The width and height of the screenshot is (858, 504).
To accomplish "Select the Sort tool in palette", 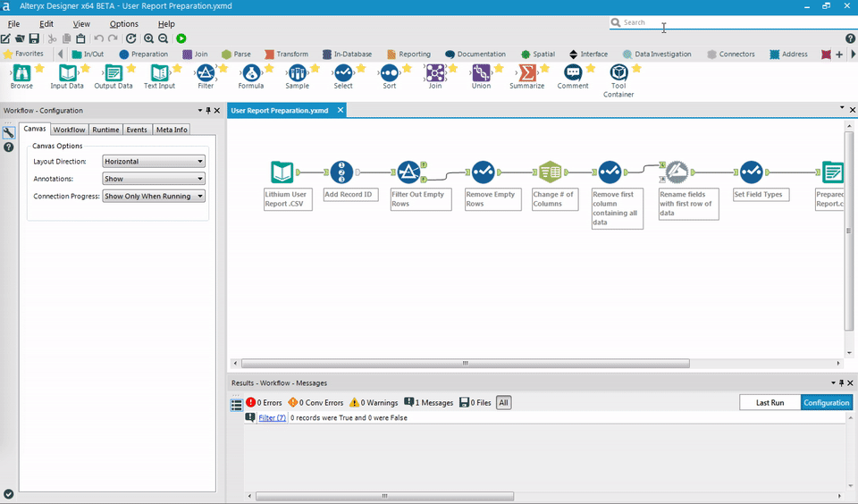I will point(389,77).
